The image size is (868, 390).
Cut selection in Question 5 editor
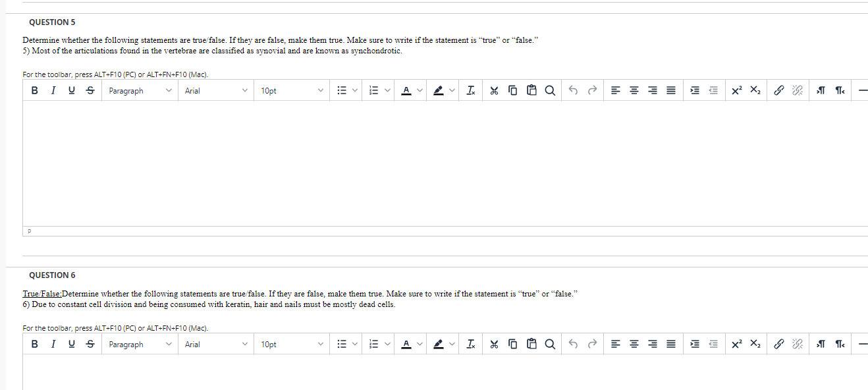(493, 91)
